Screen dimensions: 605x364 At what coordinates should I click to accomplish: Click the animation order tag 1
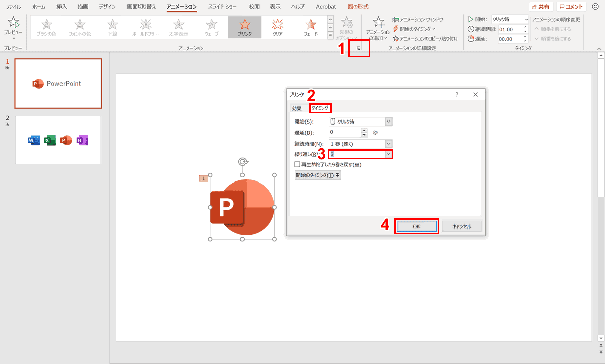coord(204,178)
